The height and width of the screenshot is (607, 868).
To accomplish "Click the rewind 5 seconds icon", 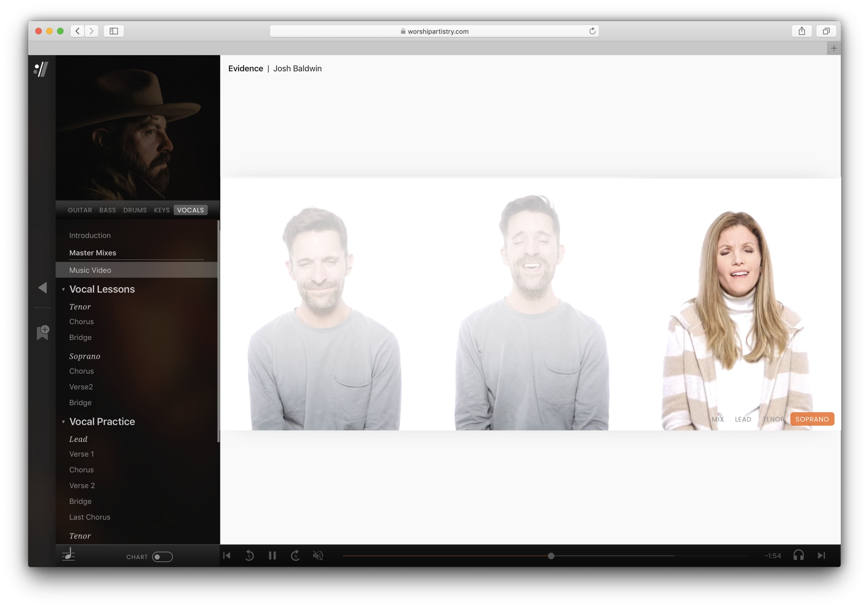I will (x=250, y=556).
